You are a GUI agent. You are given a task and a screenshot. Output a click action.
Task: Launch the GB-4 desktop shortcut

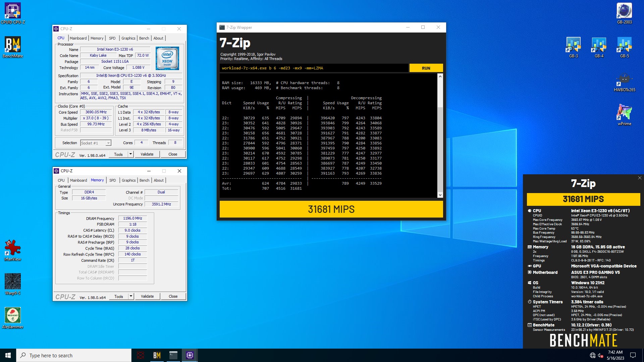pyautogui.click(x=599, y=47)
